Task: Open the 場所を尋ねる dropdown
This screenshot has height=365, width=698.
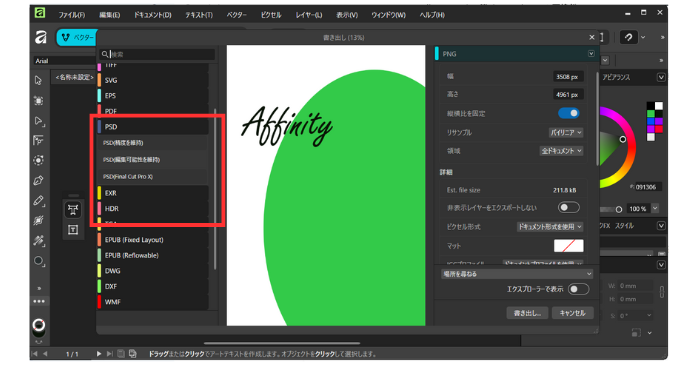Action: [x=517, y=274]
